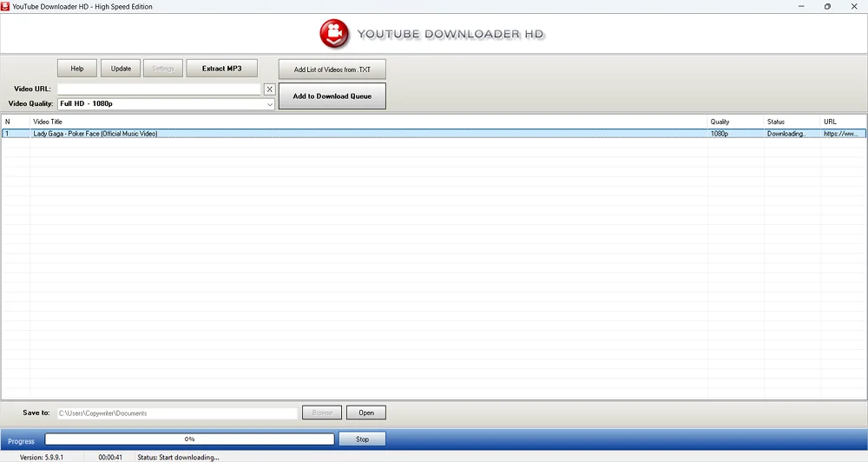Image resolution: width=868 pixels, height=462 pixels.
Task: Stop the download with the Stop button
Action: pyautogui.click(x=362, y=439)
